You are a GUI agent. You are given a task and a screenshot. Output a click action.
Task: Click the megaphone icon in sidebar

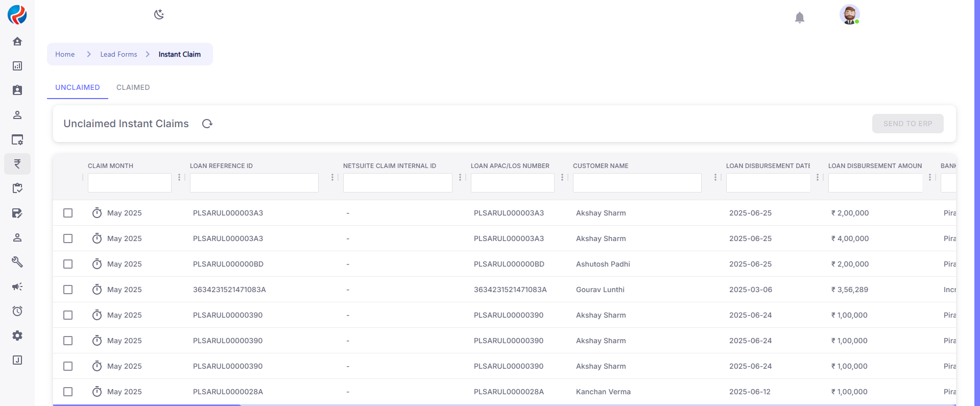point(17,286)
